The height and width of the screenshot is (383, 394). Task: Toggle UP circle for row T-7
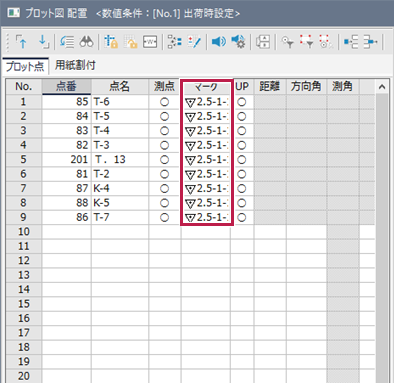coord(242,217)
